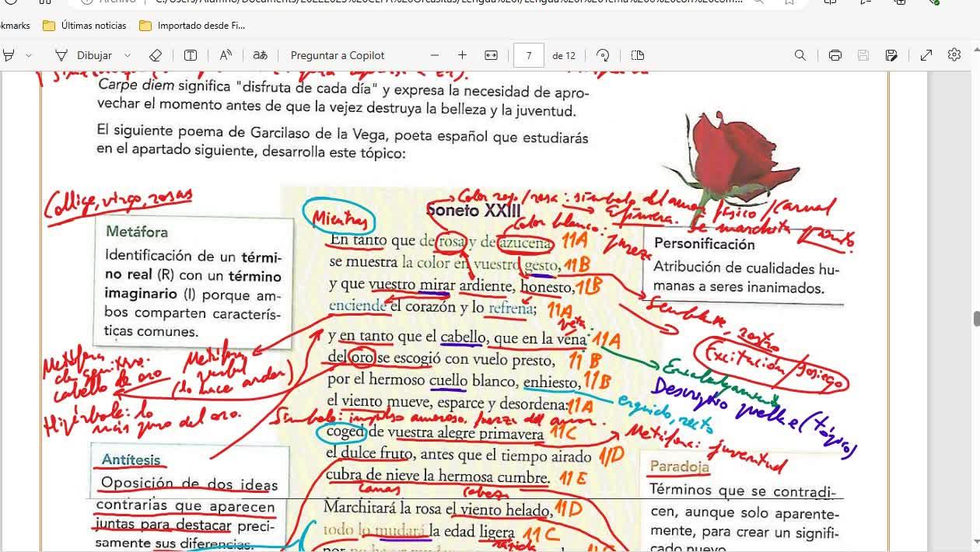
Task: Click the Save as icon
Action: coord(892,55)
